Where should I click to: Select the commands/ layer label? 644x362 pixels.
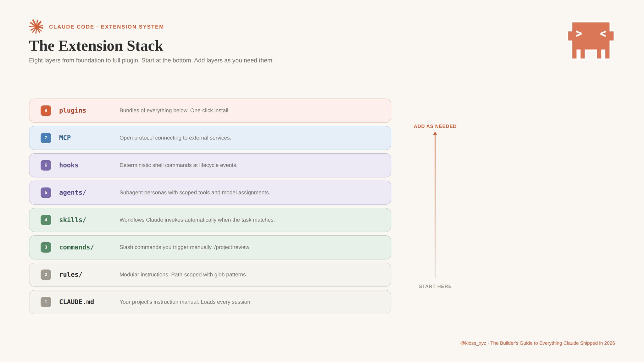77,247
